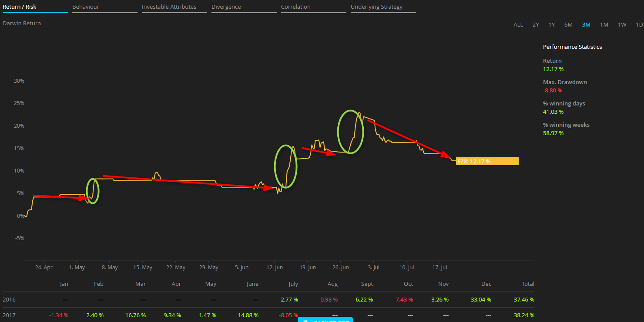Click the % winning weeks value 58.97 %

[x=553, y=133]
